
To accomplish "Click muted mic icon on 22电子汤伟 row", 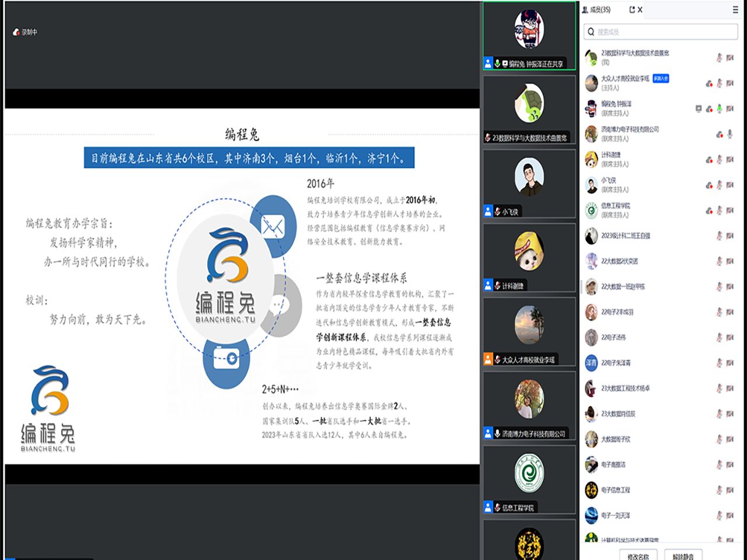I will tap(720, 337).
